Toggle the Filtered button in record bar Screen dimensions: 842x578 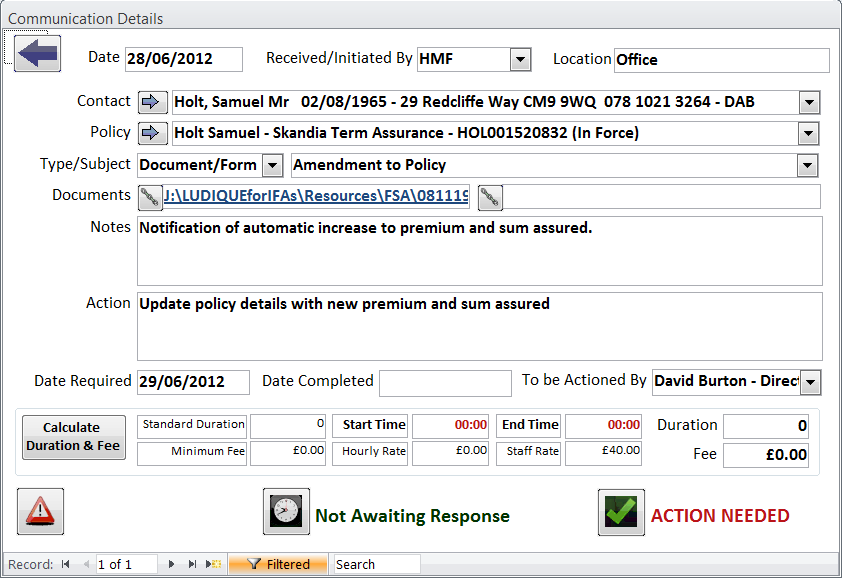[x=278, y=565]
